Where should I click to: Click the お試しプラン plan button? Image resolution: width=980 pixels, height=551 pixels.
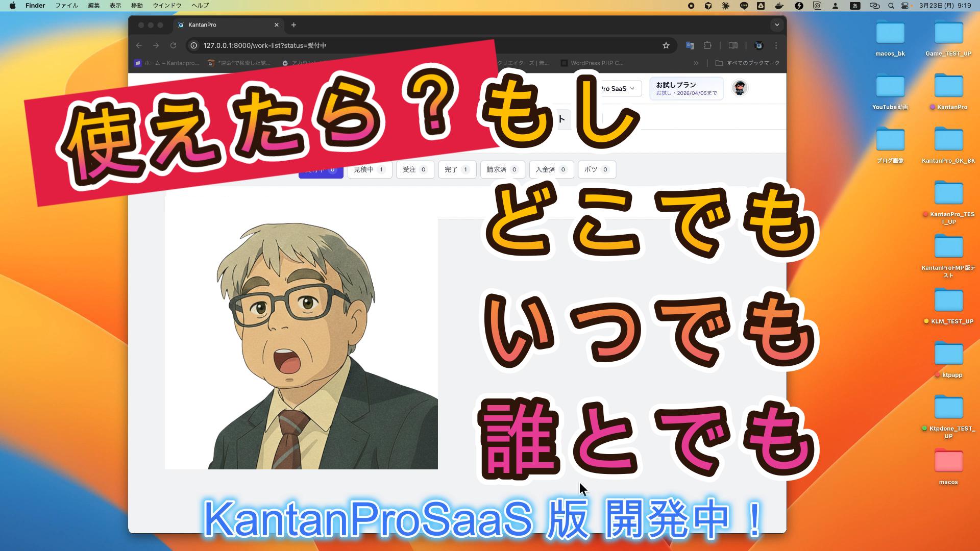pyautogui.click(x=685, y=88)
